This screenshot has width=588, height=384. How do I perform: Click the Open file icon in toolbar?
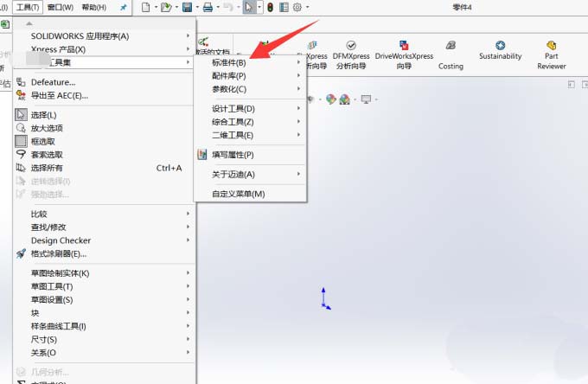pos(166,7)
